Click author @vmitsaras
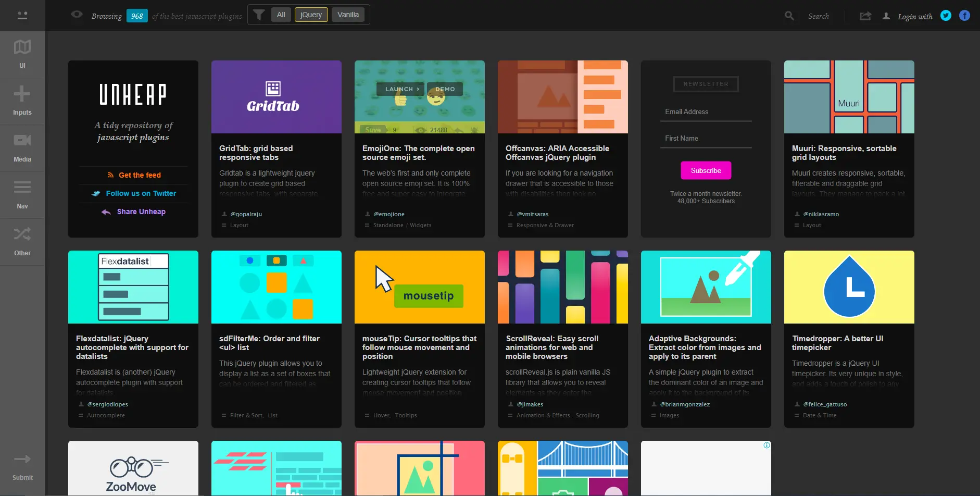Viewport: 980px width, 496px height. (x=533, y=214)
